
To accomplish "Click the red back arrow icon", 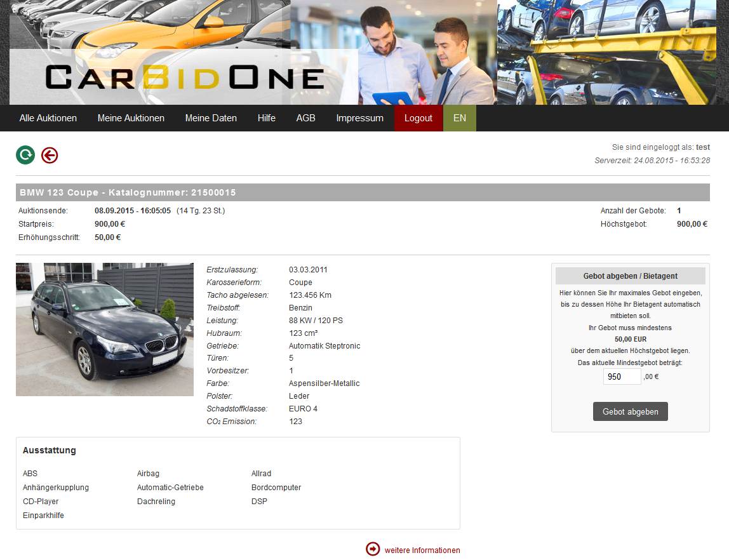I will coord(50,155).
